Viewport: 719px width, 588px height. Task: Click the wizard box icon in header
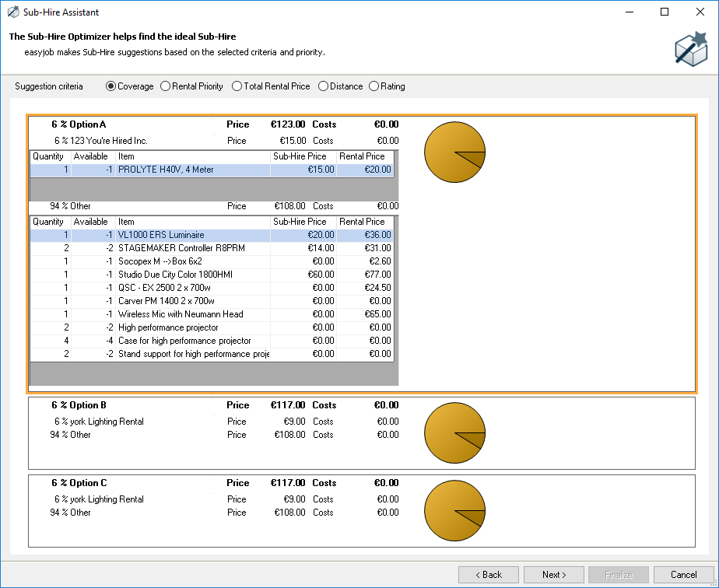[690, 48]
